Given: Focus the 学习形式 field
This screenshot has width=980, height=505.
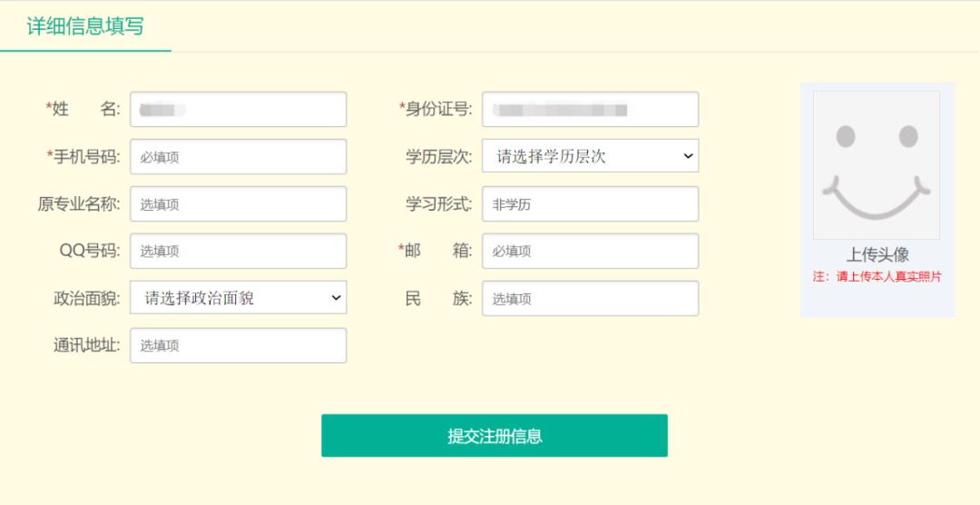Looking at the screenshot, I should [x=590, y=204].
